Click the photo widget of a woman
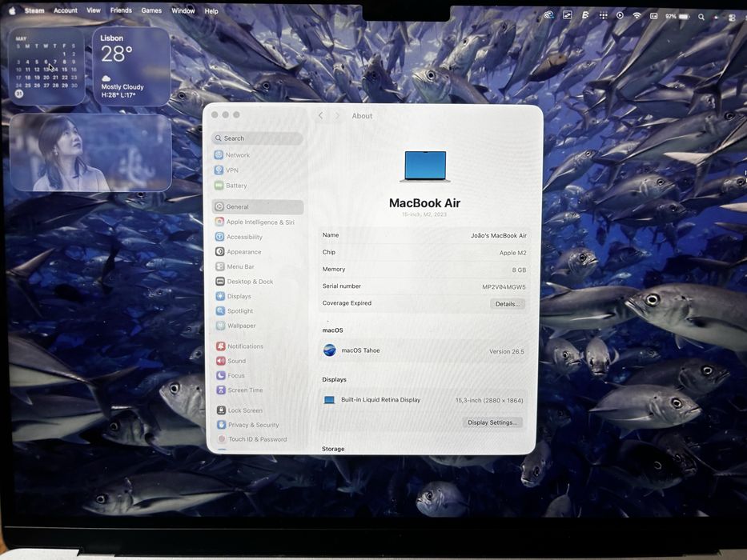The height and width of the screenshot is (560, 747). [90, 153]
